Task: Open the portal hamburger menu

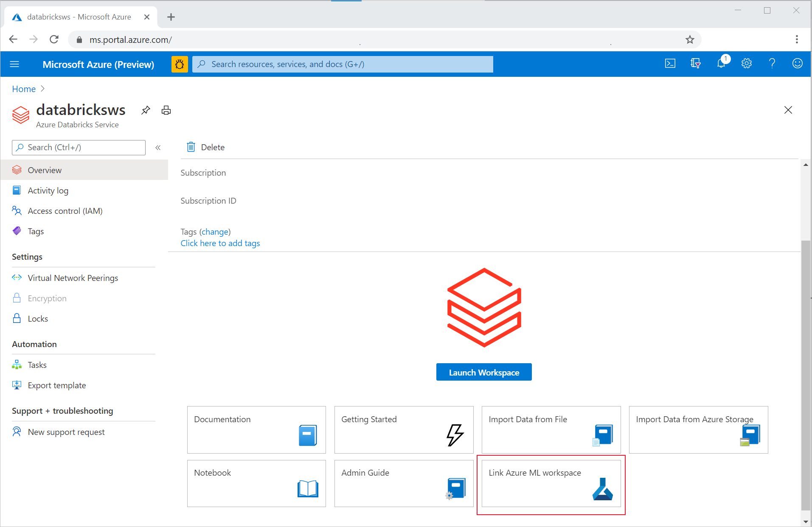Action: click(x=14, y=64)
